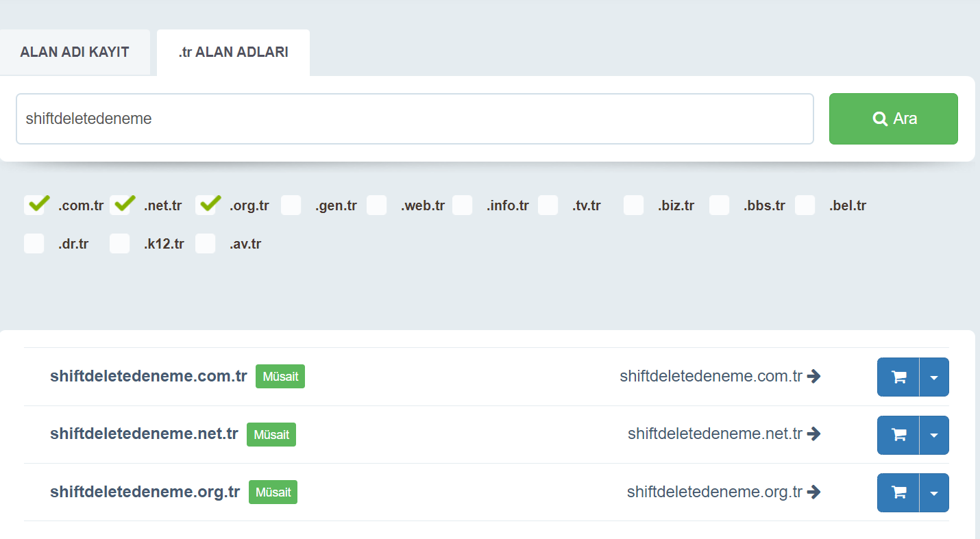This screenshot has width=980, height=539.
Task: Click arrow icon next to shiftdeletedeneme.net.tr link
Action: 814,434
